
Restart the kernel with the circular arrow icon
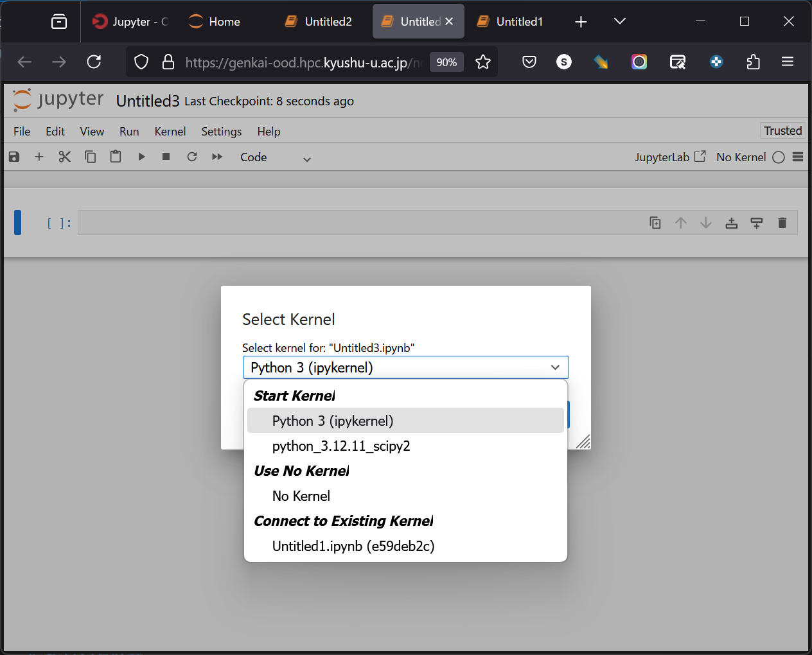(191, 157)
